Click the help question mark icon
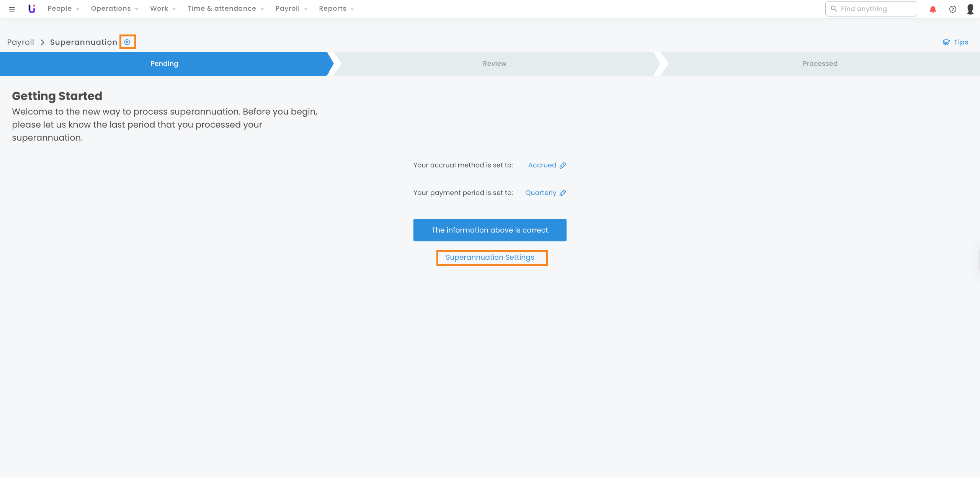 pos(952,9)
